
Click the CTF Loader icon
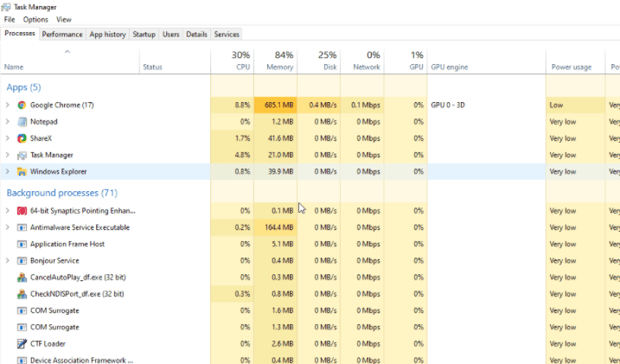click(x=22, y=344)
